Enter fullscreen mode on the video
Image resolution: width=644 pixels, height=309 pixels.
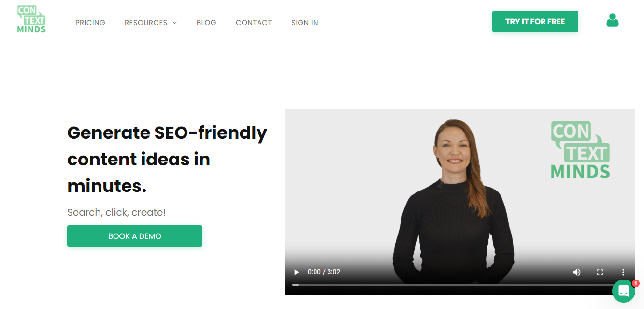click(600, 272)
